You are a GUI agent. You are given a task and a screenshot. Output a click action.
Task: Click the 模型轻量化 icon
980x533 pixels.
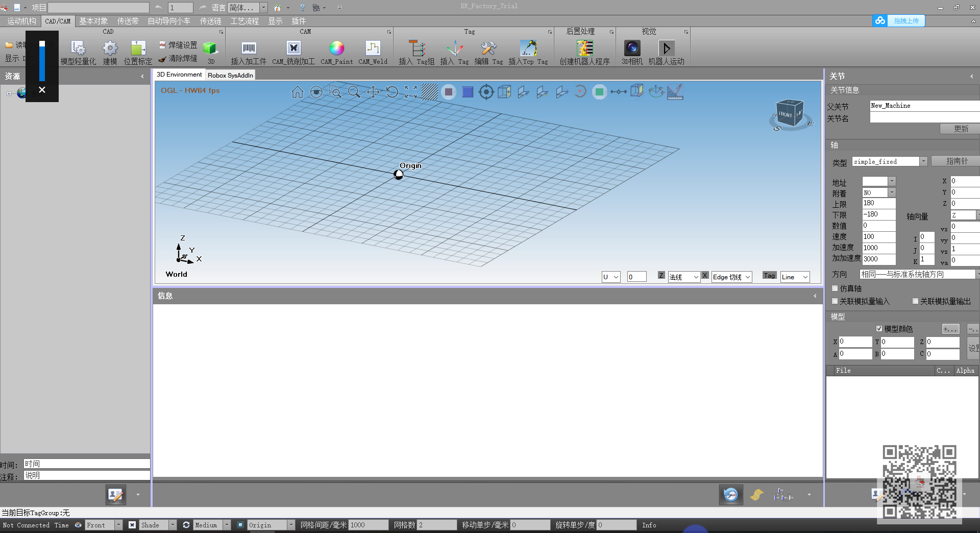78,49
